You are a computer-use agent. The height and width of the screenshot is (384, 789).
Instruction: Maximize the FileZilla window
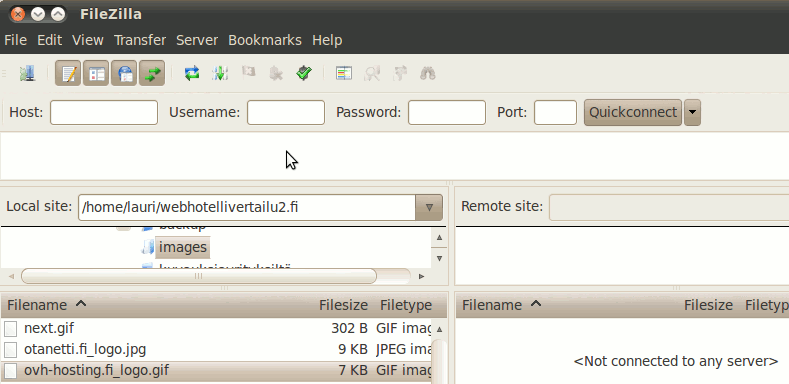pos(58,14)
